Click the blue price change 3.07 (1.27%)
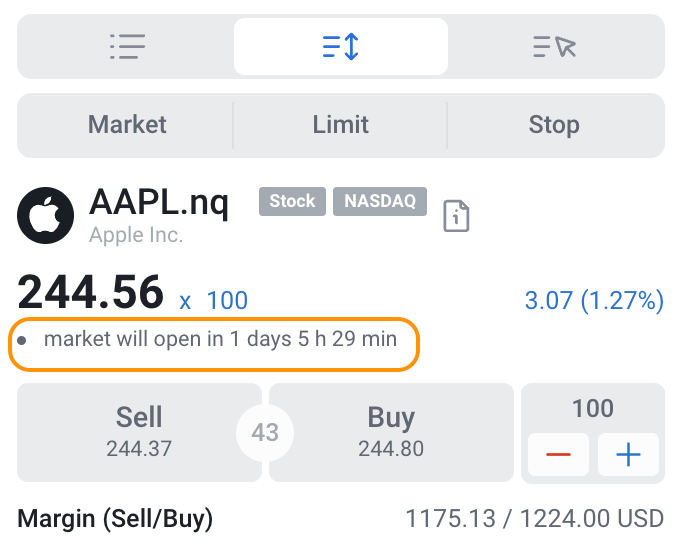The height and width of the screenshot is (560, 680). coord(594,300)
